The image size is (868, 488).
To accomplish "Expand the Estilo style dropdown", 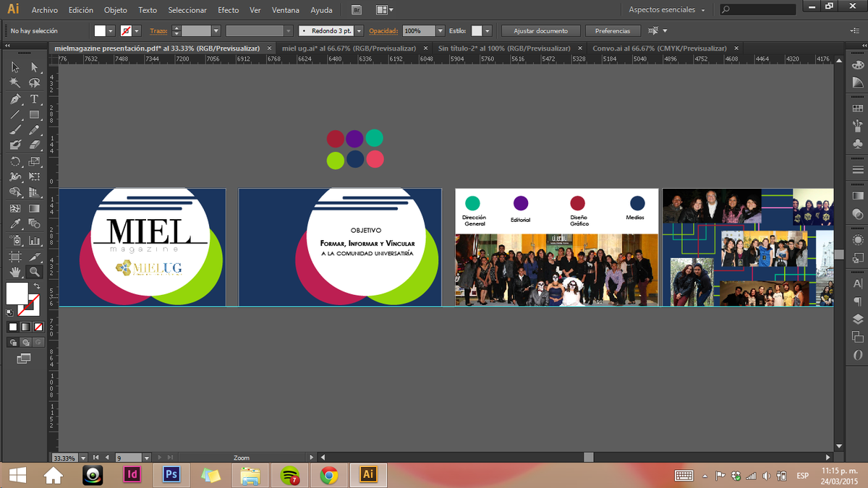I will pos(488,31).
